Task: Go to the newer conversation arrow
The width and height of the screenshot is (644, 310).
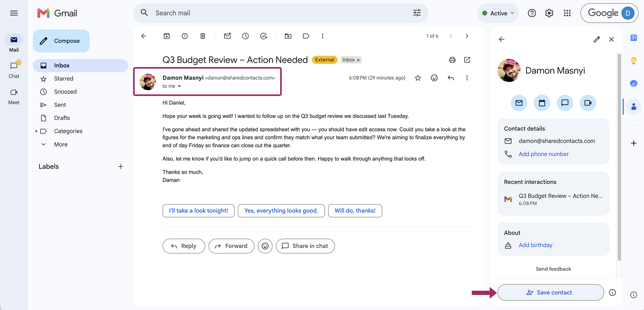Action: (x=451, y=36)
